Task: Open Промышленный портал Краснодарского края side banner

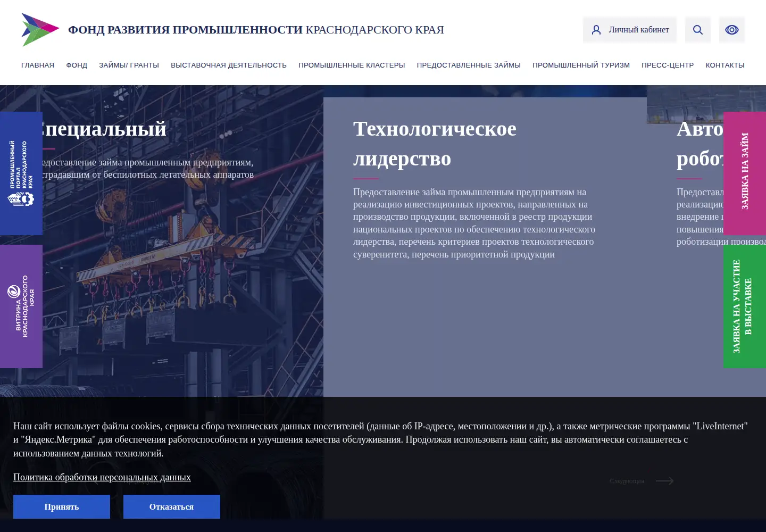Action: [21, 173]
